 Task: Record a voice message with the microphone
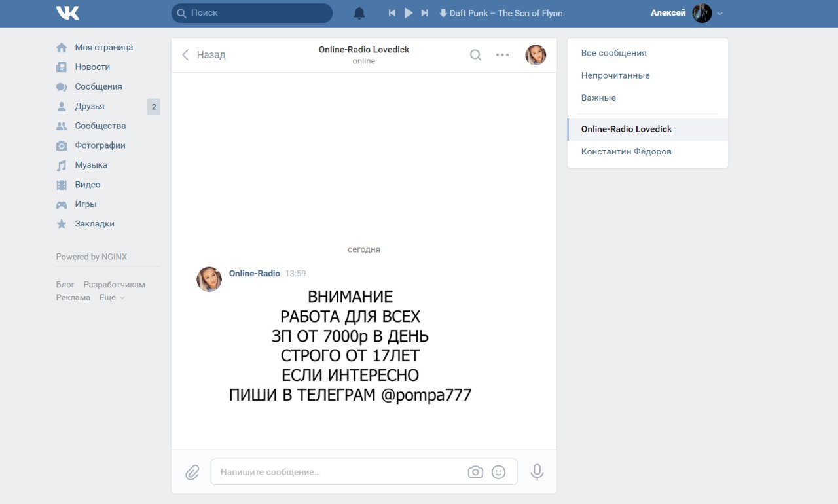pyautogui.click(x=537, y=472)
